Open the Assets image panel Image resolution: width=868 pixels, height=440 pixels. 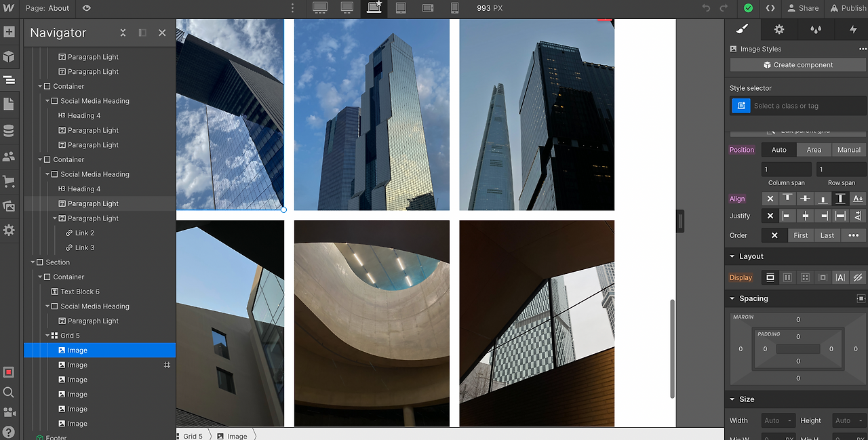pos(9,206)
